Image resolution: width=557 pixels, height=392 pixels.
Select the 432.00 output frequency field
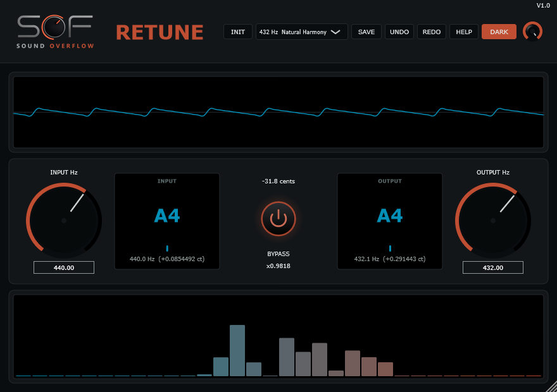(x=493, y=267)
